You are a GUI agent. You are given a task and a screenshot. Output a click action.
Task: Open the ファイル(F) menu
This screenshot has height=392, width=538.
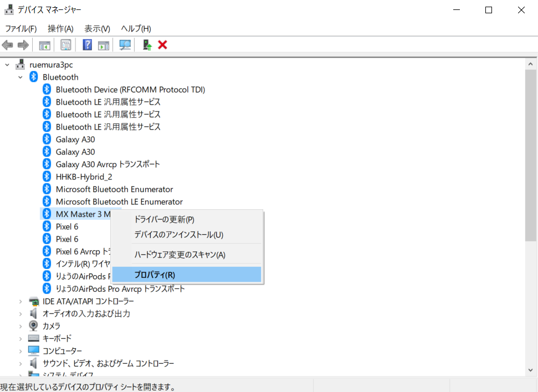[21, 28]
